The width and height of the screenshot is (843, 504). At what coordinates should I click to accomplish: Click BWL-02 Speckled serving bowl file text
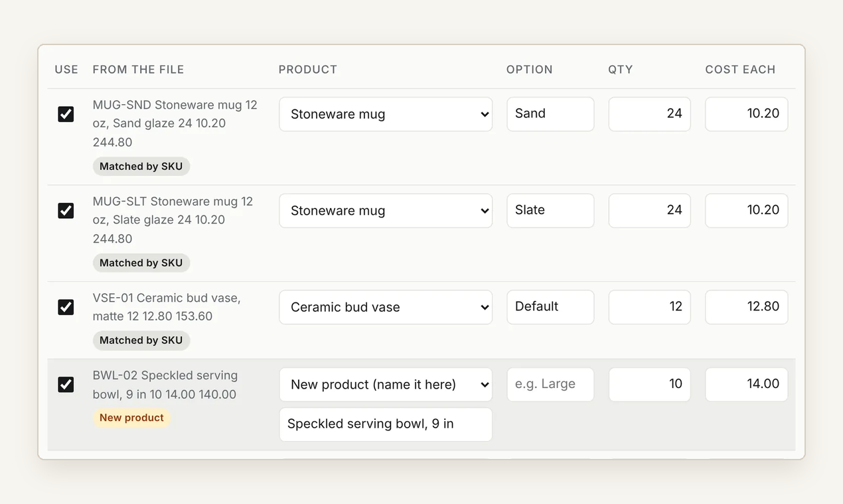click(x=165, y=385)
